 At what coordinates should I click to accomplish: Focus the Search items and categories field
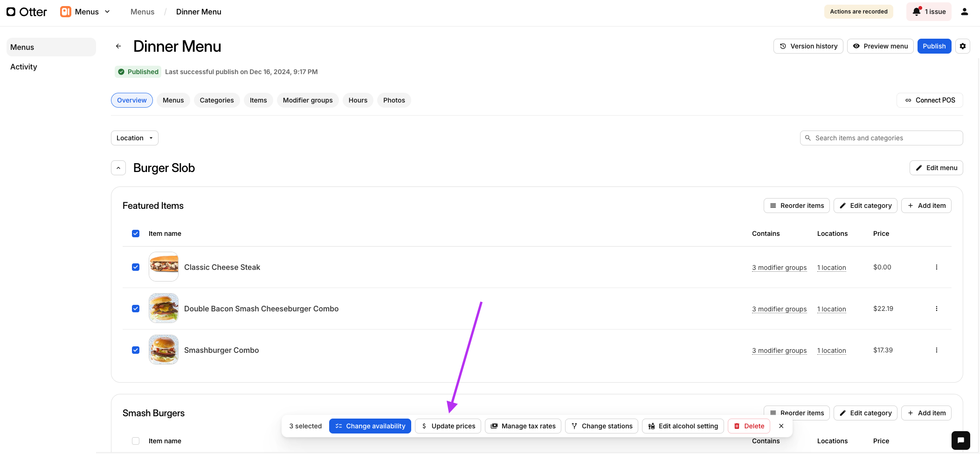pyautogui.click(x=881, y=138)
